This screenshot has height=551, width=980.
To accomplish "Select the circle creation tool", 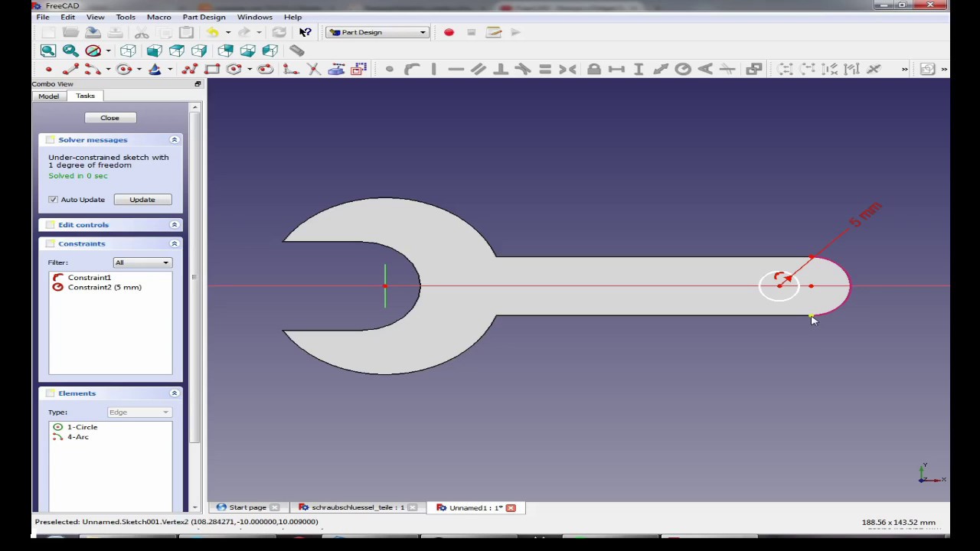I will [124, 70].
